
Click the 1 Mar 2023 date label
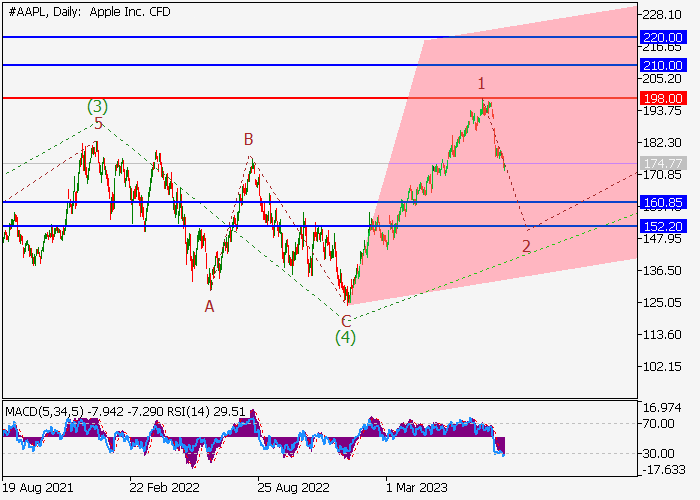(417, 487)
